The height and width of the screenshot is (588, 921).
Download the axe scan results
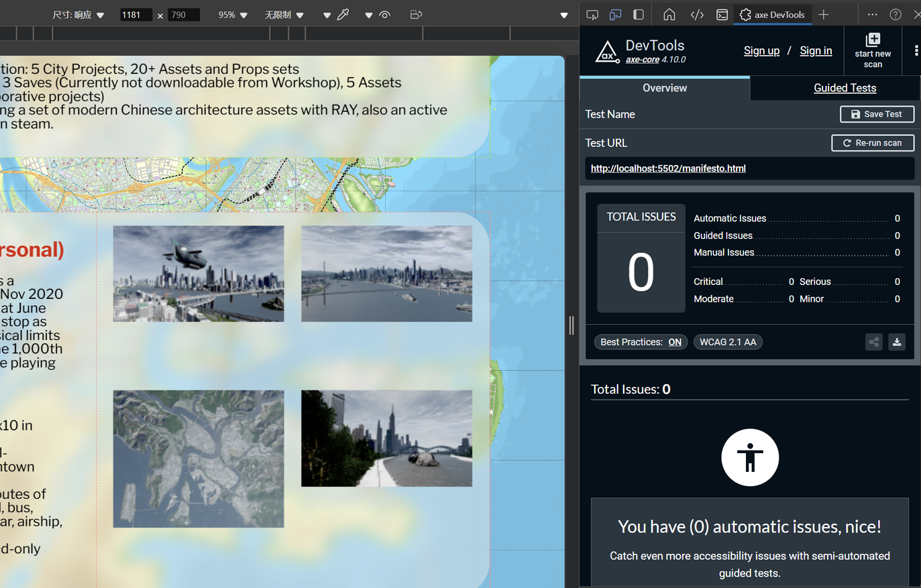[x=897, y=342]
